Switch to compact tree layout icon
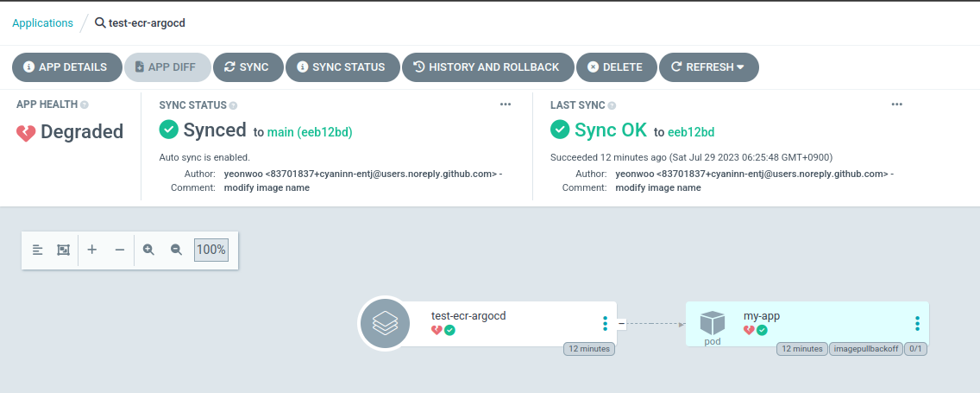This screenshot has width=980, height=393. click(37, 250)
